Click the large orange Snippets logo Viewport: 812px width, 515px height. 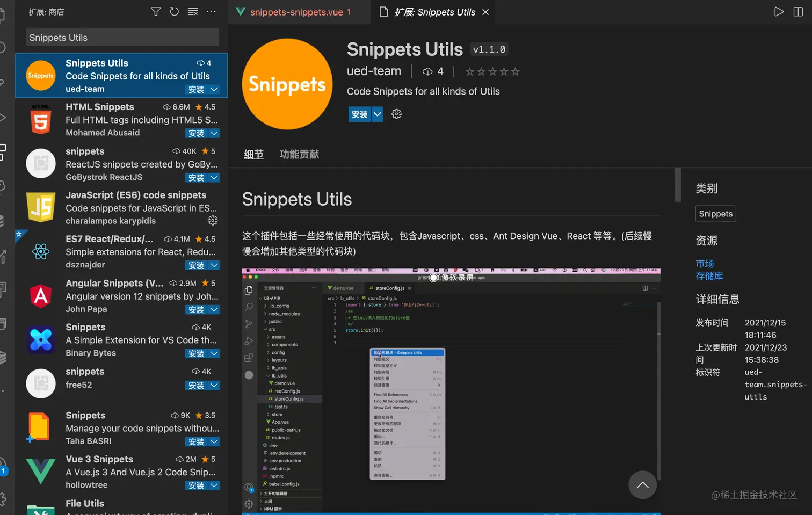click(287, 84)
